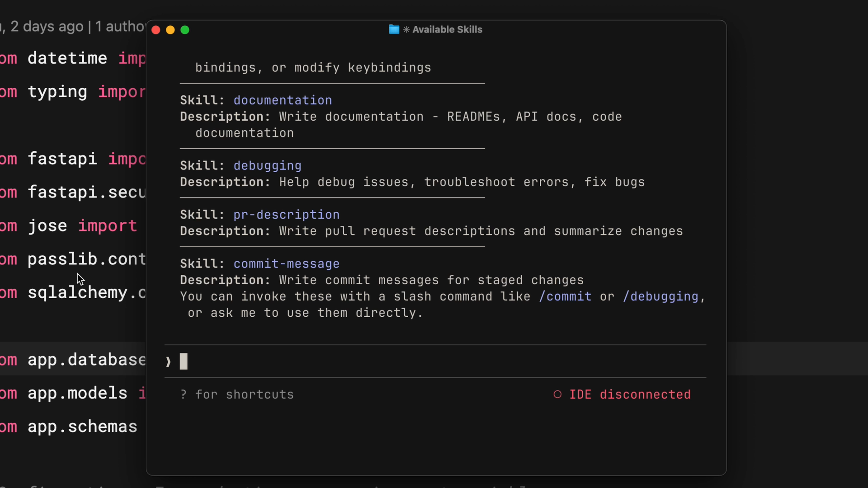Image resolution: width=868 pixels, height=488 pixels.
Task: Click the debugging skill name
Action: (x=267, y=166)
